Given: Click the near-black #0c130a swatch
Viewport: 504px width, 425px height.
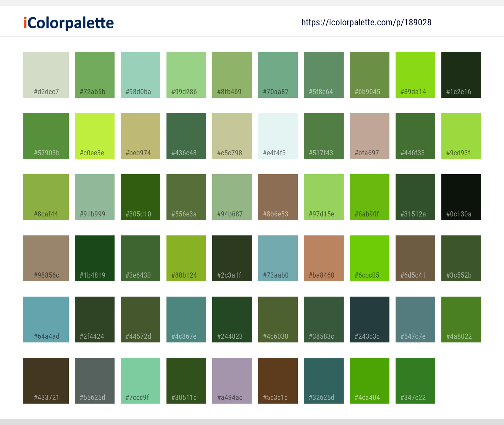Looking at the screenshot, I should [x=461, y=197].
